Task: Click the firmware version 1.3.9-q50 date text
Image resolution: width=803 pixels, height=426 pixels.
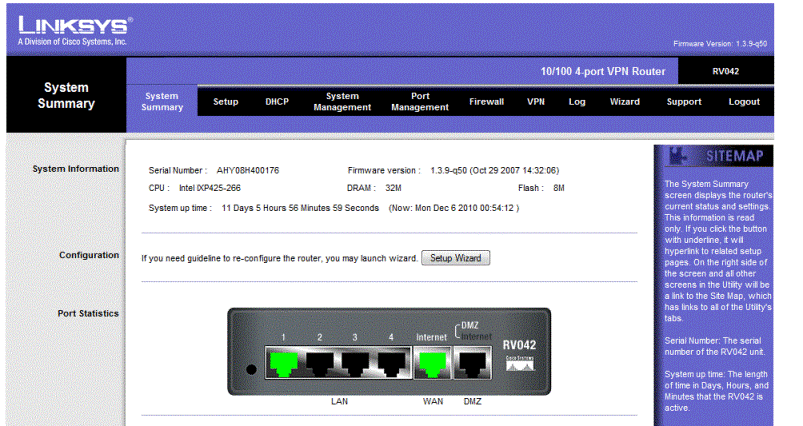Action: 495,171
